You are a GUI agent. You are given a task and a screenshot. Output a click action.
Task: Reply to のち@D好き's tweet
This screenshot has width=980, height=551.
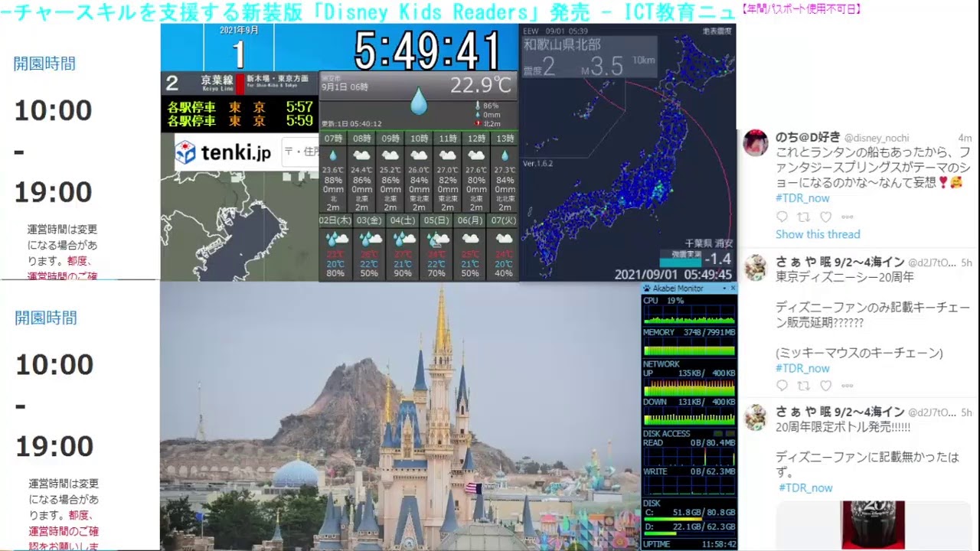pos(782,217)
